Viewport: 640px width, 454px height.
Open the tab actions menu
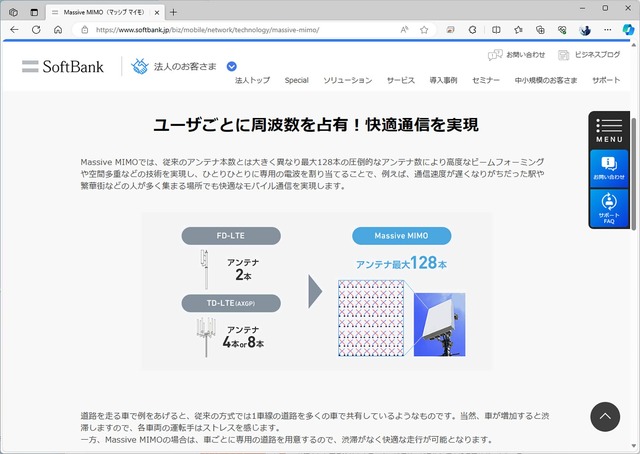34,12
